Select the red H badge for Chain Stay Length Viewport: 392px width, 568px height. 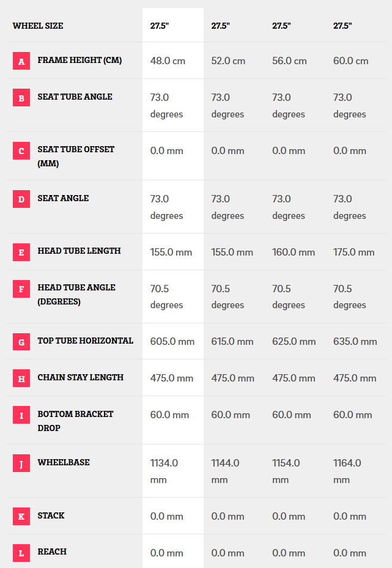pos(21,378)
